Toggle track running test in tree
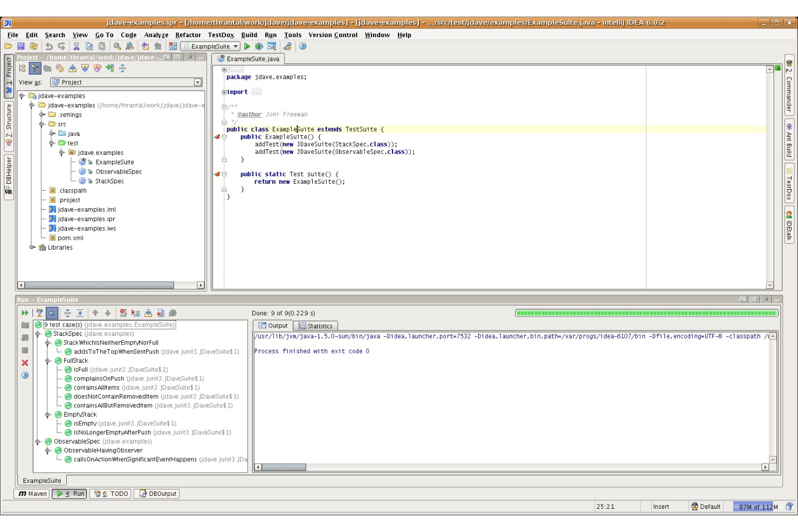Image resolution: width=798 pixels, height=532 pixels. (51, 313)
